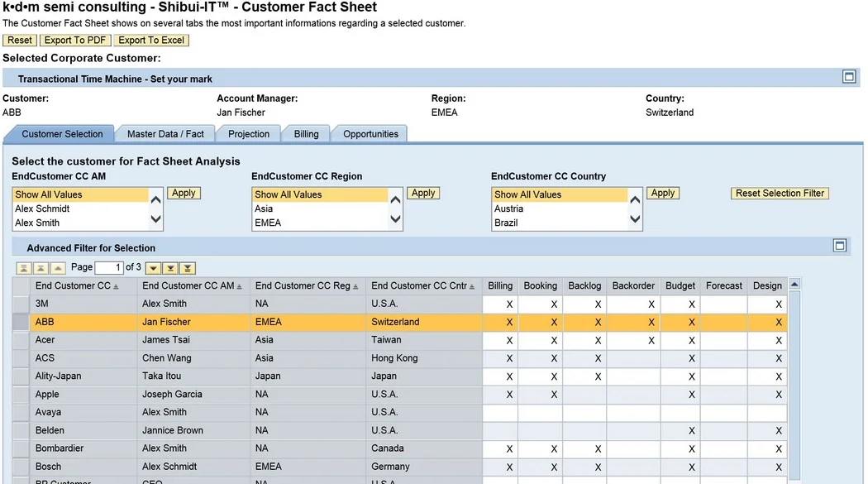Select row selector for Avaya
The height and width of the screenshot is (484, 868).
[x=21, y=412]
